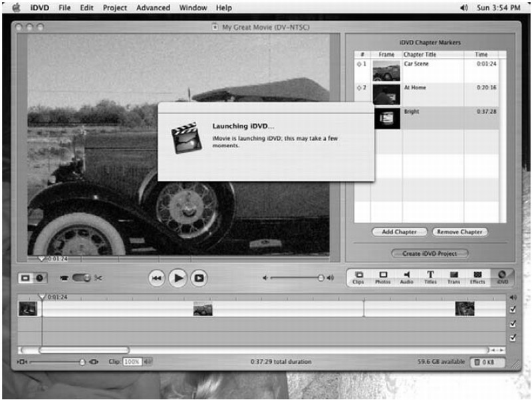This screenshot has width=532, height=400.
Task: Click the high-volume speaker icon
Action: pos(330,278)
